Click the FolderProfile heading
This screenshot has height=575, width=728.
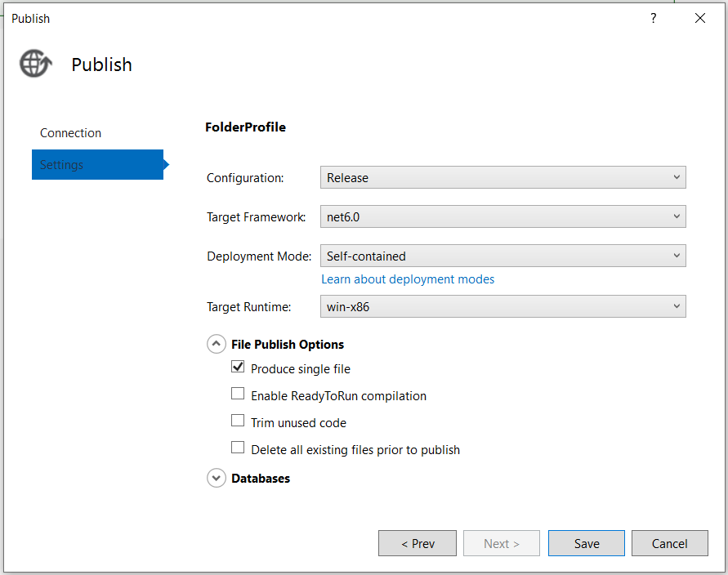pos(246,127)
